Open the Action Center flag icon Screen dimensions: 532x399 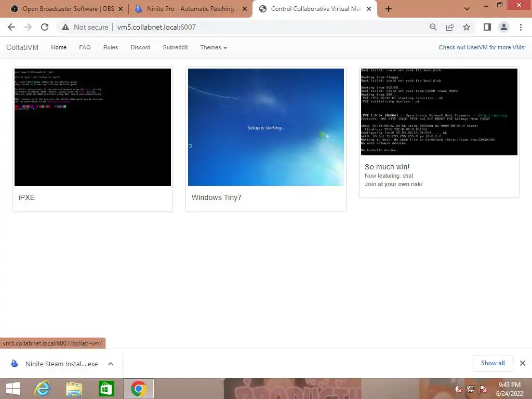(483, 389)
